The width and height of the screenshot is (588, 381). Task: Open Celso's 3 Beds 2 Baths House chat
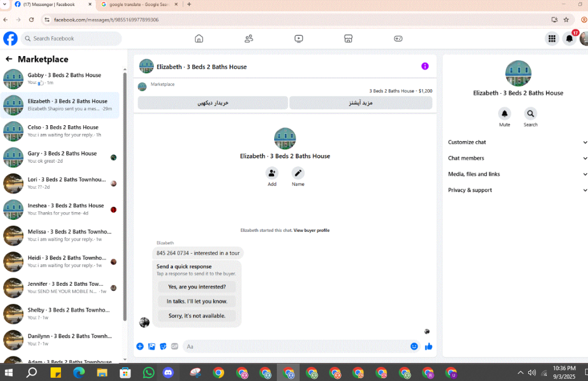coord(61,131)
